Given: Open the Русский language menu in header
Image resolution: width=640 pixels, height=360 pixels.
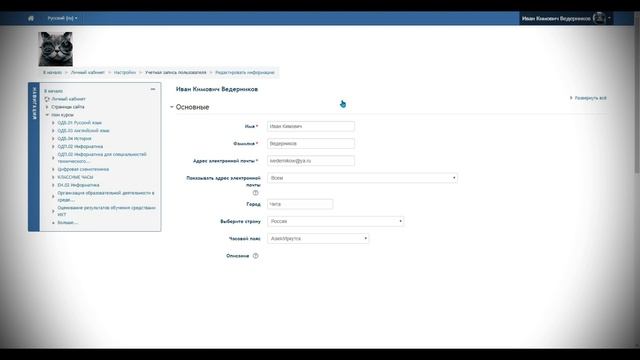Looking at the screenshot, I should click(x=62, y=18).
